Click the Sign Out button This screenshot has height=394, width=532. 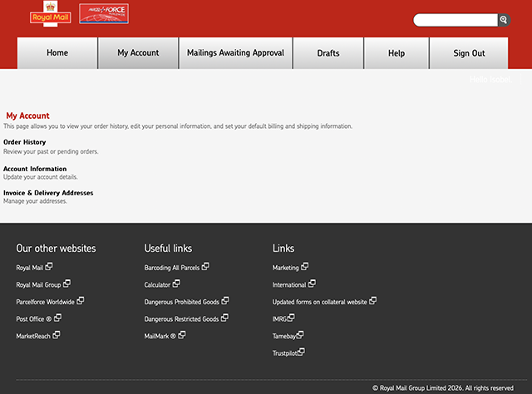[x=469, y=53]
